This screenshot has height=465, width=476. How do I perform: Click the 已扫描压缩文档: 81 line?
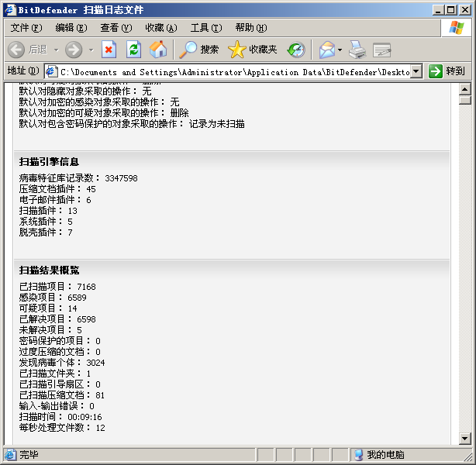pos(62,395)
